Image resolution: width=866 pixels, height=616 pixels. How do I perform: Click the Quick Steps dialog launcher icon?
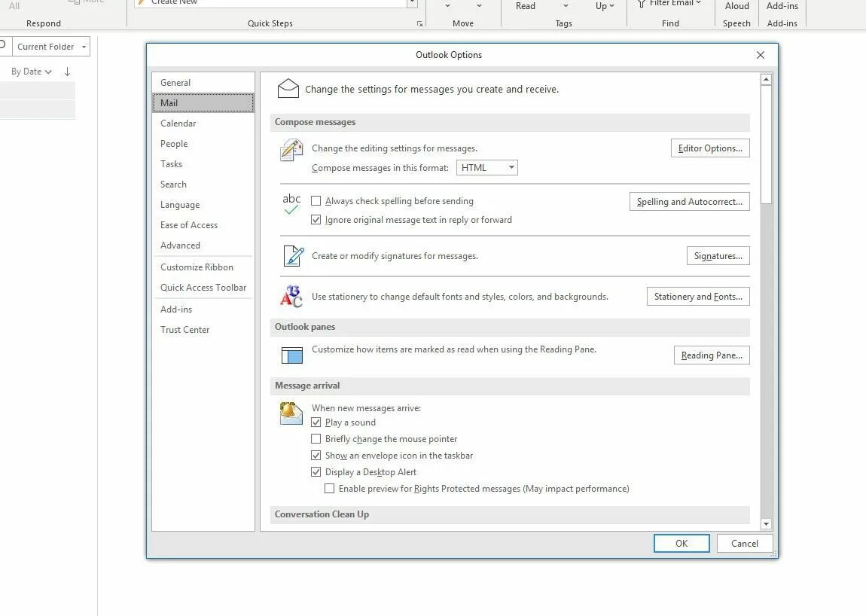point(419,24)
